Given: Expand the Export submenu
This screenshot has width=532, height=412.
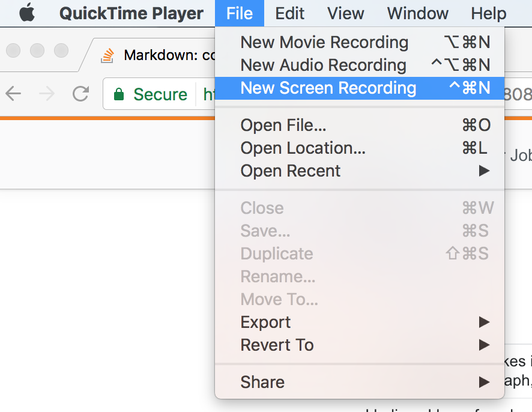Looking at the screenshot, I should tap(265, 322).
